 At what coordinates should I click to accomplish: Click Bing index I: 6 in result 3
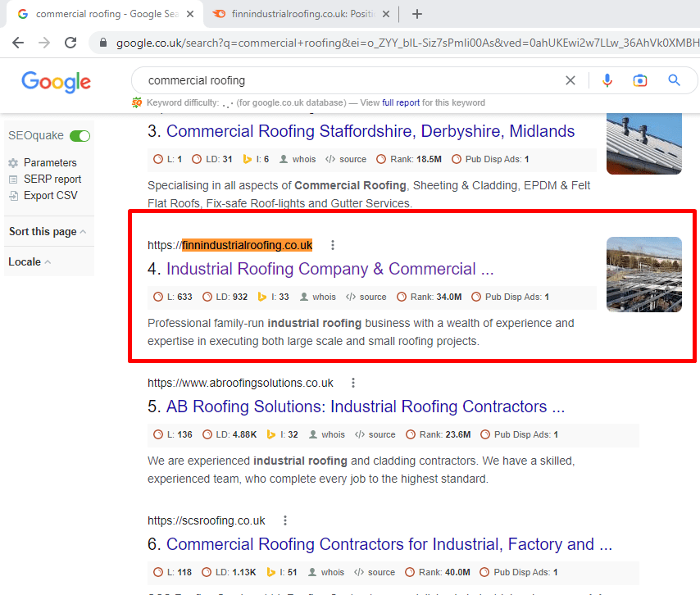(256, 159)
